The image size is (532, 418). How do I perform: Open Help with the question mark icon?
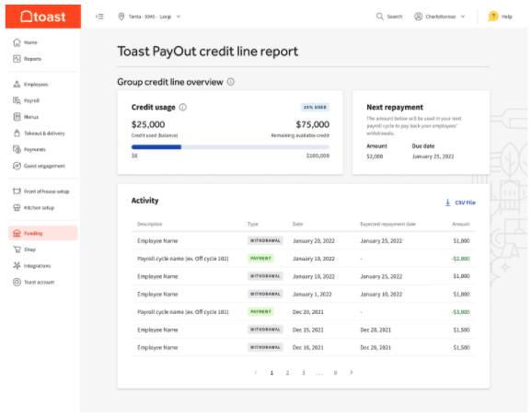493,17
